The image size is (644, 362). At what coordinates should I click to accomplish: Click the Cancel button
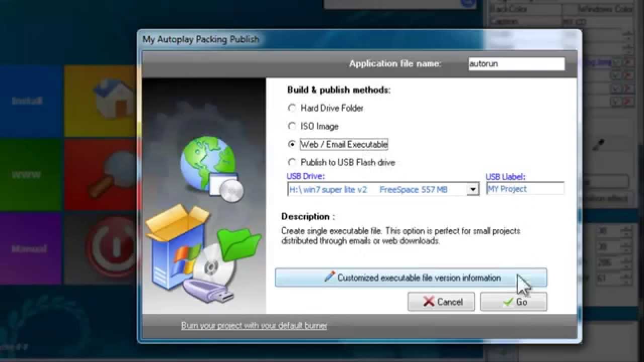[x=441, y=302]
